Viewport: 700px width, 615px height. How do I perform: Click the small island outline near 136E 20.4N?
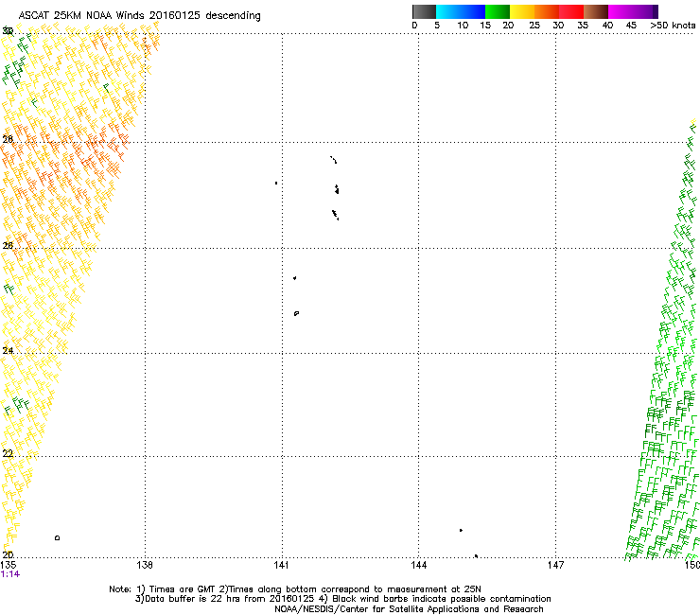(57, 537)
